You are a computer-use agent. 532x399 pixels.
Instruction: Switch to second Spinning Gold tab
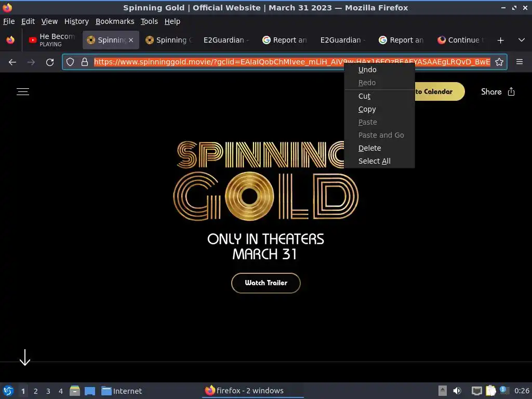(169, 40)
